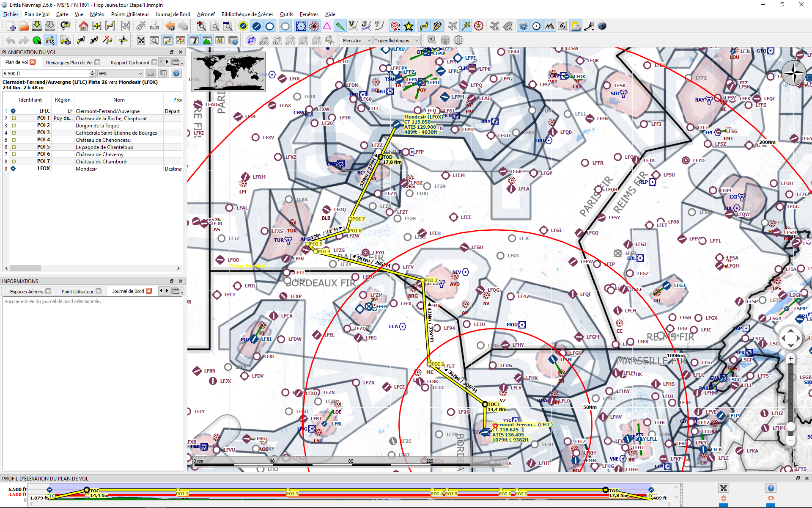Open the Mercator projection dropdown
Screen dimensions: 812x508
coord(357,41)
